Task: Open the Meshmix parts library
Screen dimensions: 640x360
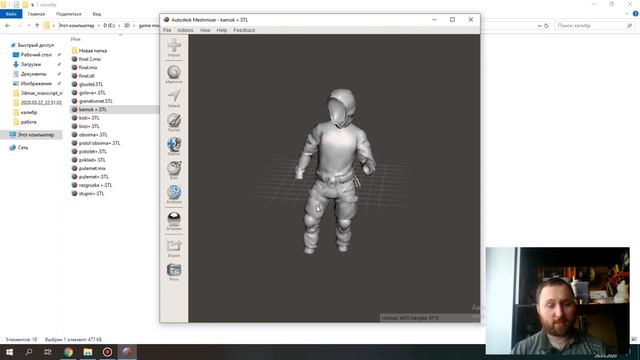Action: tap(174, 74)
